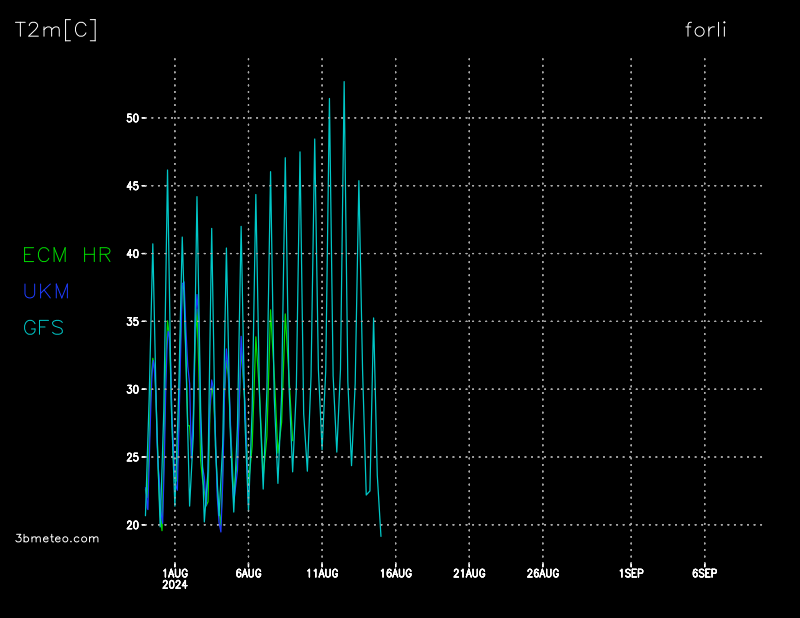Click the 16AUG date axis label
The width and height of the screenshot is (800, 618).
pos(396,572)
